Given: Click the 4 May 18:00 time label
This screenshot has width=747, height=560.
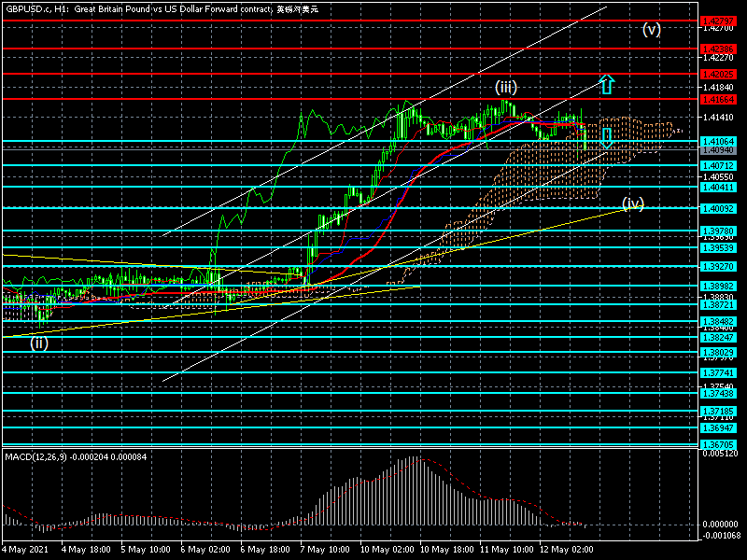Looking at the screenshot, I should pos(86,550).
